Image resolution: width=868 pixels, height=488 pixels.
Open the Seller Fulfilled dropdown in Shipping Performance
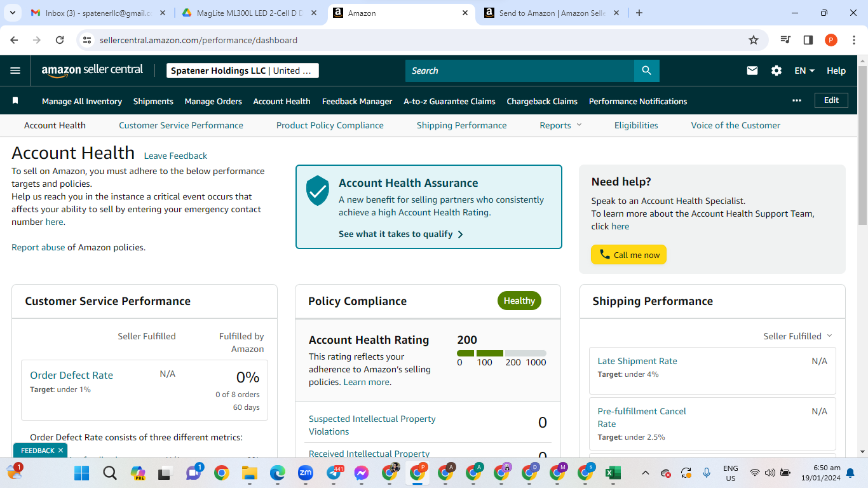click(x=797, y=336)
